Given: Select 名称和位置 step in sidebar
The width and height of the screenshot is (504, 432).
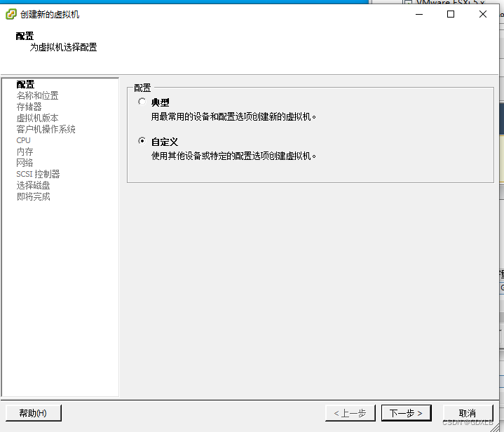Looking at the screenshot, I should 37,95.
